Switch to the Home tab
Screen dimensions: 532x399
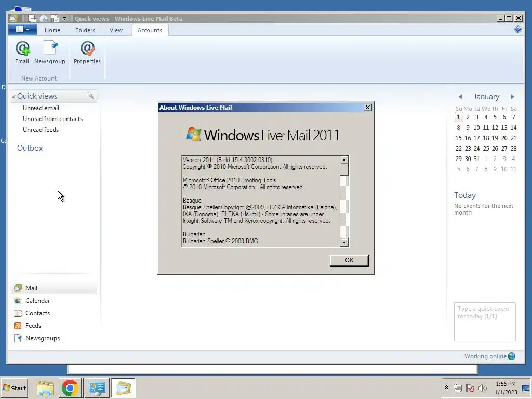tap(52, 30)
